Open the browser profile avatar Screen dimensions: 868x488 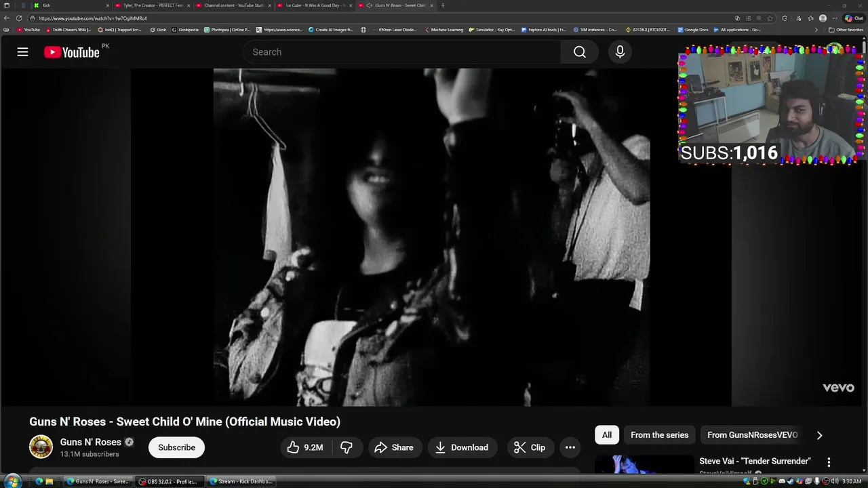[x=823, y=18]
